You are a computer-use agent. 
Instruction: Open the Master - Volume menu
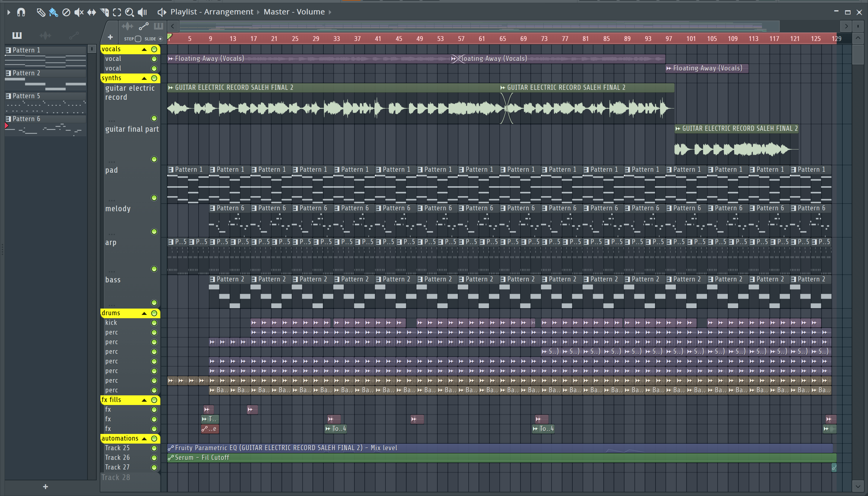294,12
